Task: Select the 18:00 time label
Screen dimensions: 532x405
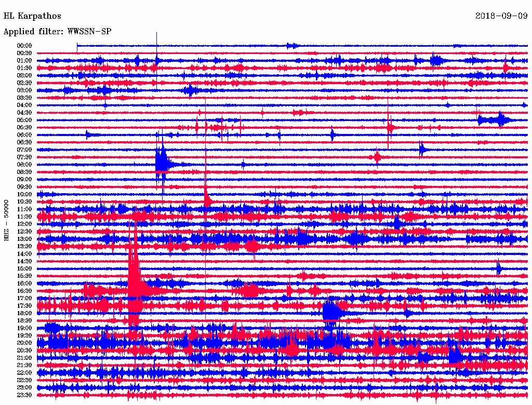Action: [x=24, y=314]
